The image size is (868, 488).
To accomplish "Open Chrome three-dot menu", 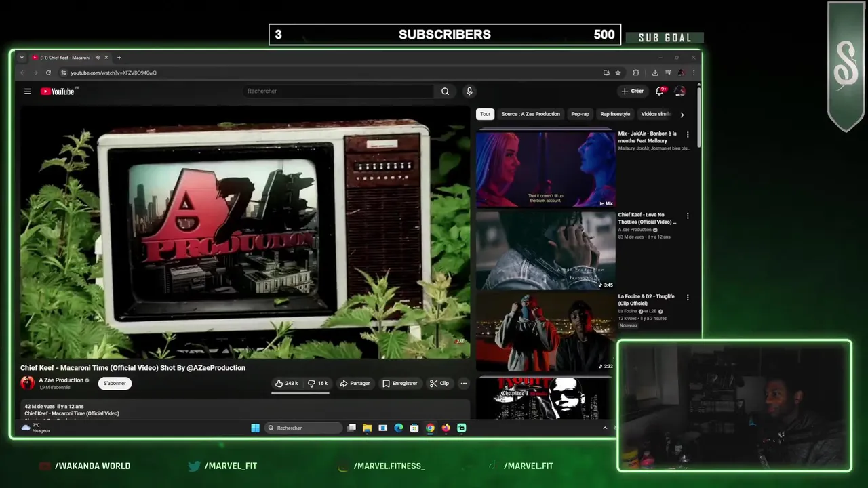I will (x=693, y=73).
